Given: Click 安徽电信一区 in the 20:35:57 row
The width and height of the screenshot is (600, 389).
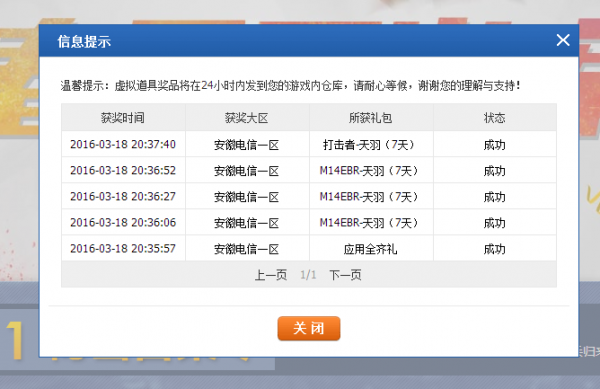Looking at the screenshot, I should click(x=246, y=249).
